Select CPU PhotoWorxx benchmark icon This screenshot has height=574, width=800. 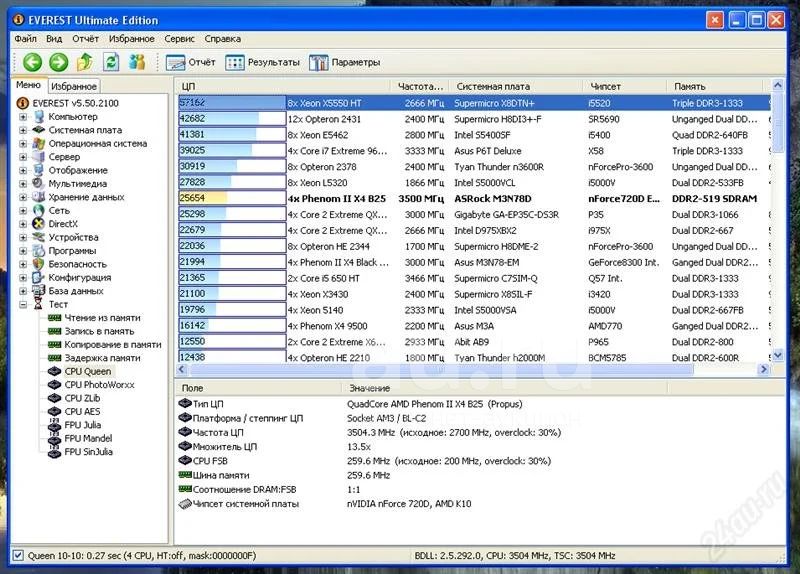coord(55,385)
